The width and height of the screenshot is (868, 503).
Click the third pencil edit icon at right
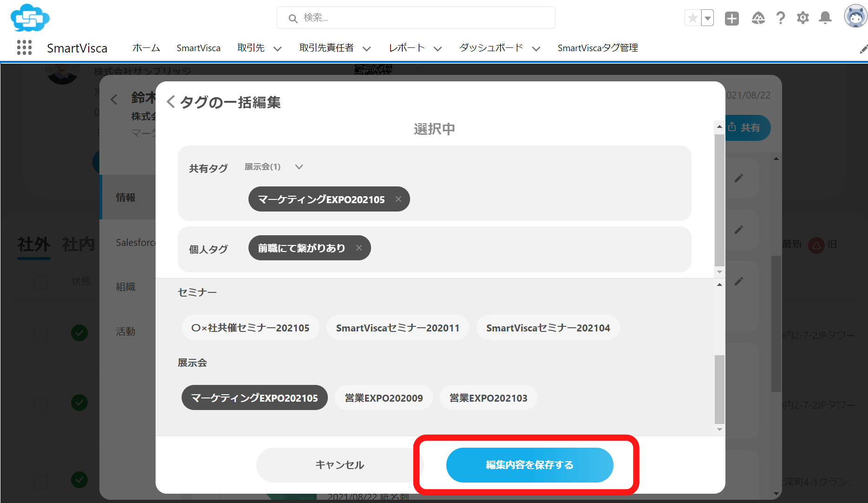pyautogui.click(x=738, y=281)
